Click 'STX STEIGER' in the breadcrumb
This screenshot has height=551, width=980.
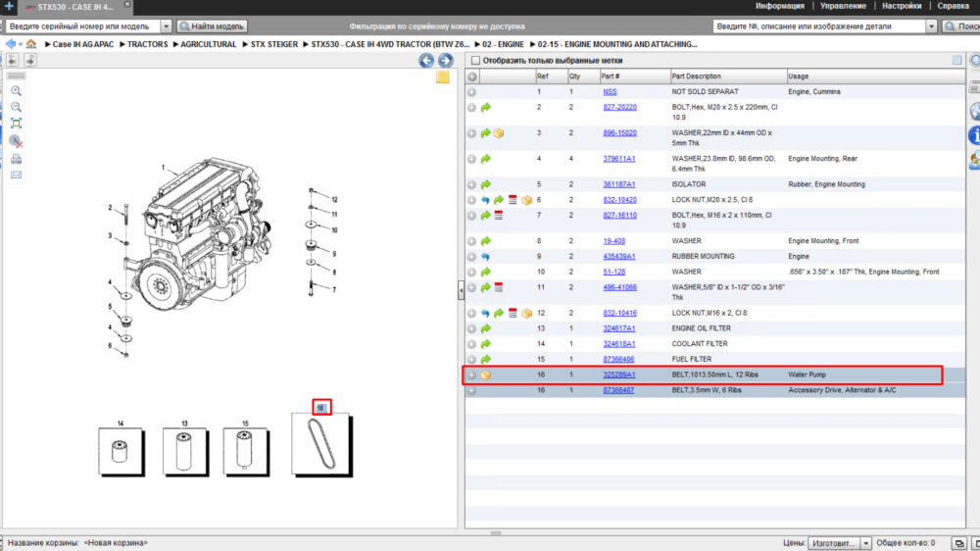[x=273, y=44]
